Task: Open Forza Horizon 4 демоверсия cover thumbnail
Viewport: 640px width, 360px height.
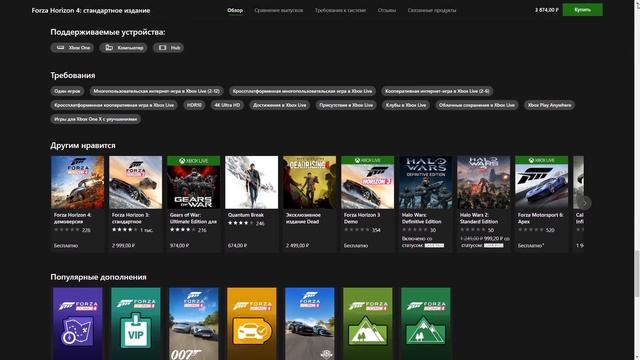Action: coord(78,182)
